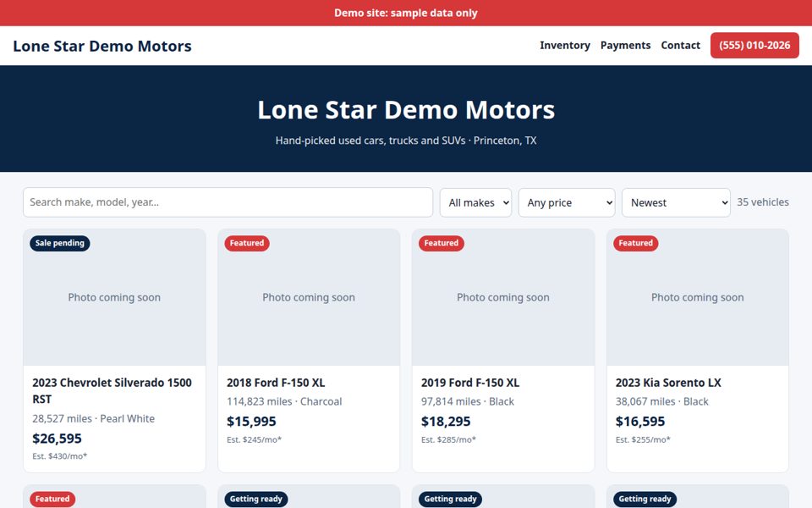Click the 35 vehicles count
Viewport: 812px width, 508px height.
pyautogui.click(x=763, y=202)
